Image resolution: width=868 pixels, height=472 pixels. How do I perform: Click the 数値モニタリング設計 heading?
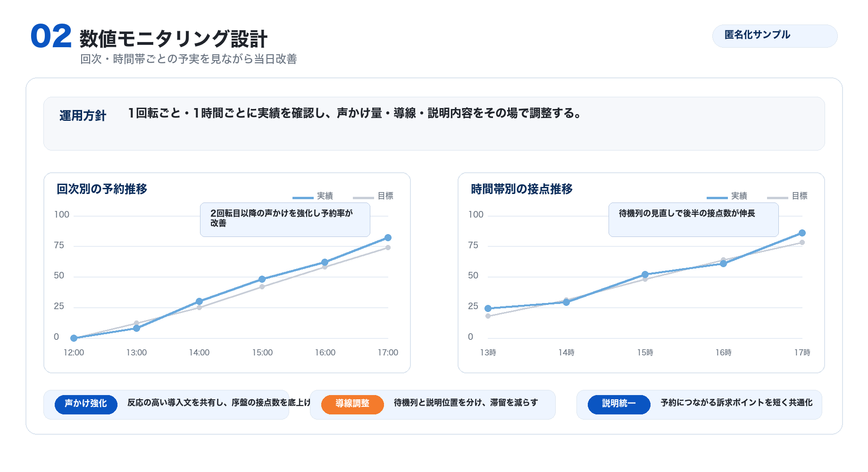pos(174,39)
